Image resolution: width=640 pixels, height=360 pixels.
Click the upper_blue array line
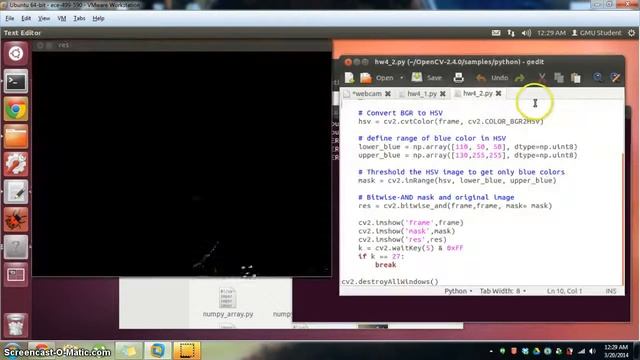coord(468,155)
